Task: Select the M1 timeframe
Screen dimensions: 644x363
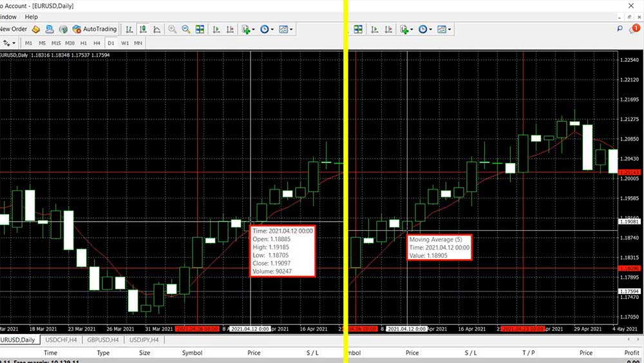Action: [28, 43]
